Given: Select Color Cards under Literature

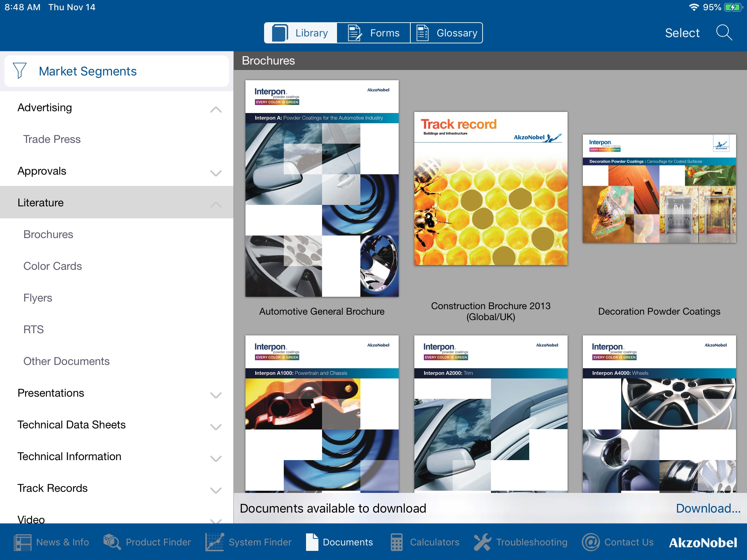Looking at the screenshot, I should click(53, 266).
